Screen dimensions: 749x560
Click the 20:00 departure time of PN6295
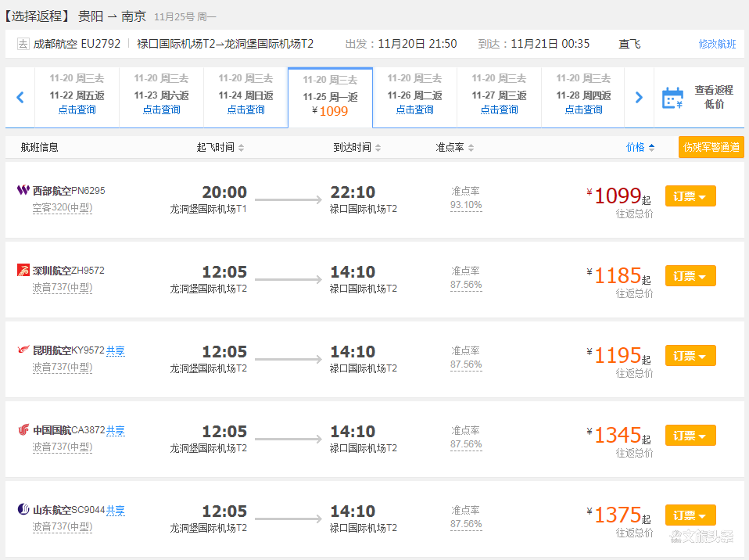pyautogui.click(x=224, y=192)
